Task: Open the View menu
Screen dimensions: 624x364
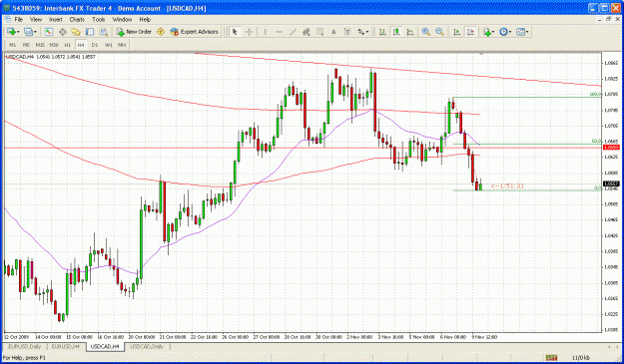Action: (36, 19)
